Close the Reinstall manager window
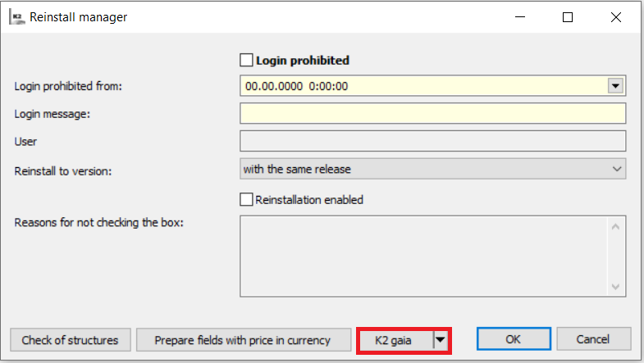This screenshot has width=644, height=363. (615, 16)
